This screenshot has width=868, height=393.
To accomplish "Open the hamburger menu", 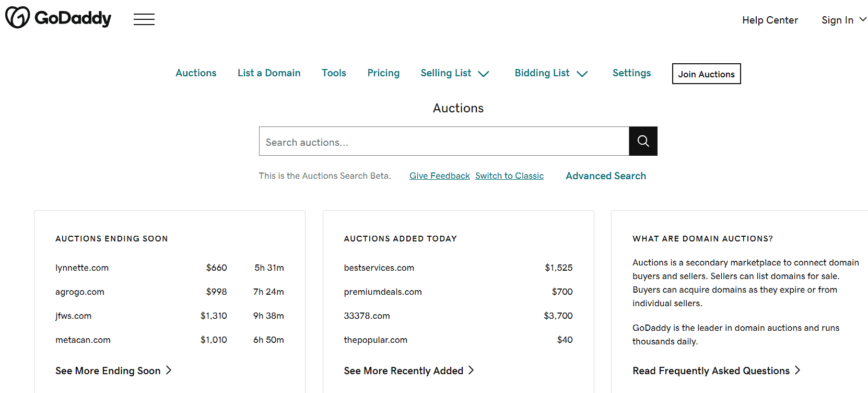I will pos(144,19).
